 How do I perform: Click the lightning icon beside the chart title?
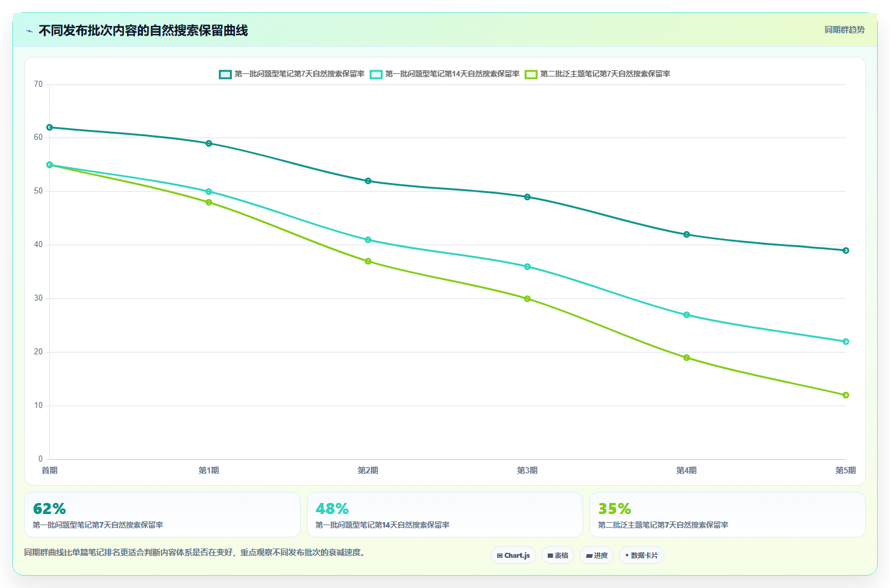(x=29, y=31)
